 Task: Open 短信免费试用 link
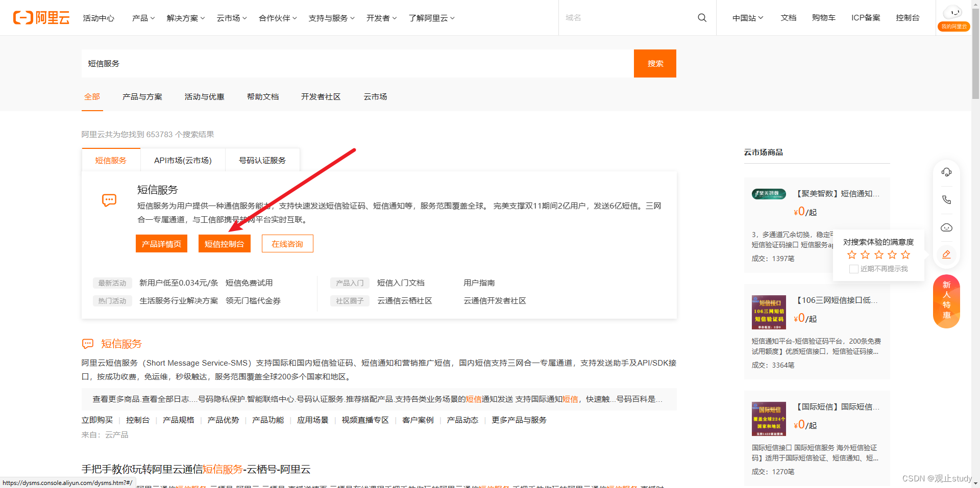249,282
